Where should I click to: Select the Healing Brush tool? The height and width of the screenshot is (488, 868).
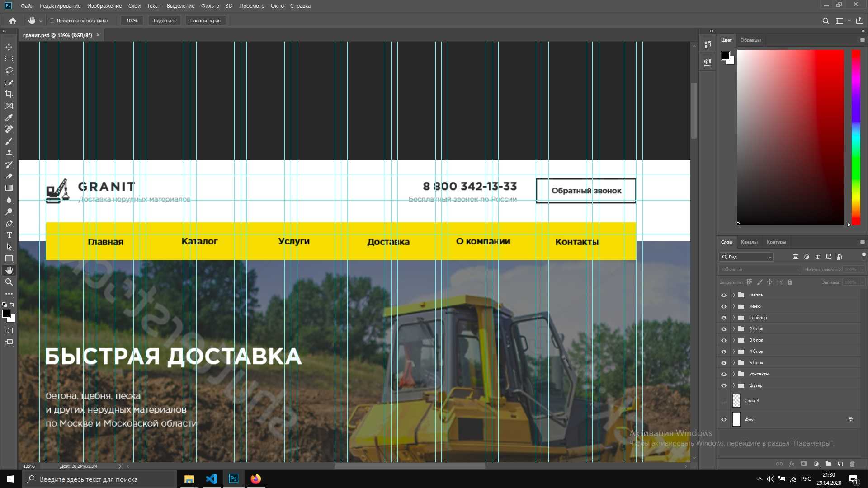(9, 129)
